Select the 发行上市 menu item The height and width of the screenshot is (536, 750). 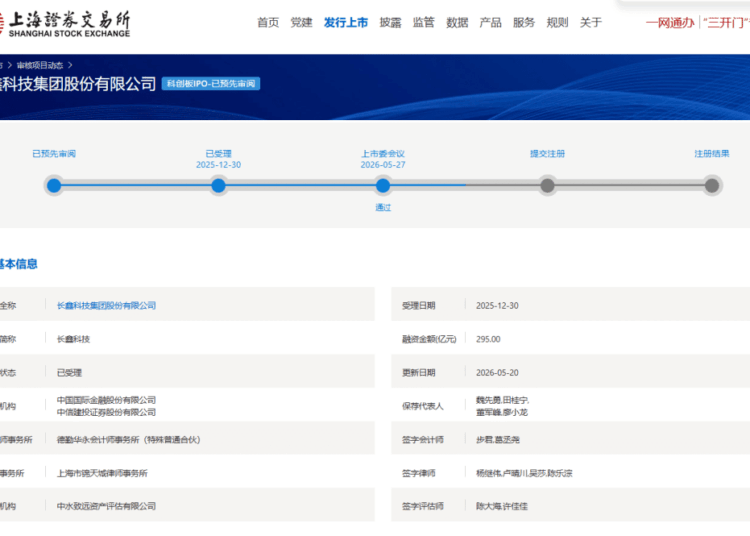346,22
